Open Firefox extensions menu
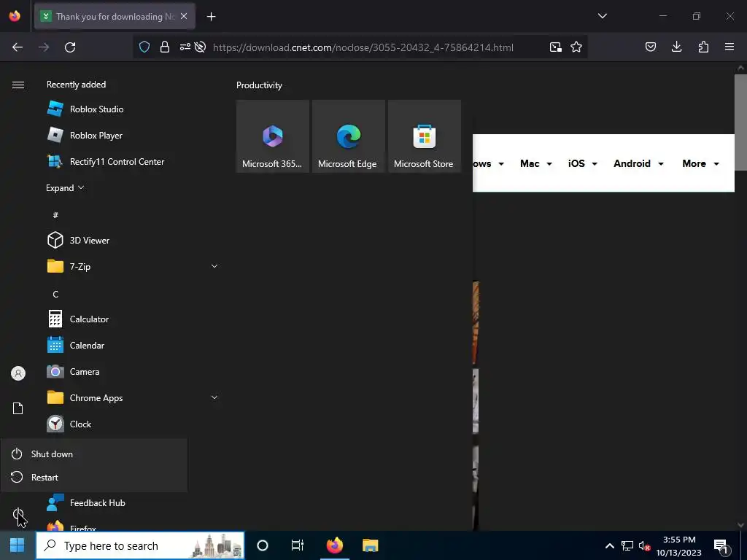This screenshot has width=747, height=560. pos(703,47)
